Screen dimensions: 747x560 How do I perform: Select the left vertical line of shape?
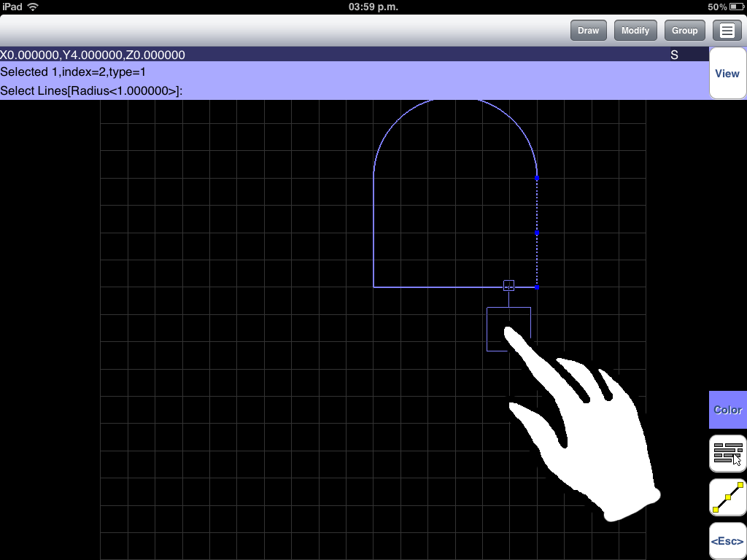click(373, 233)
